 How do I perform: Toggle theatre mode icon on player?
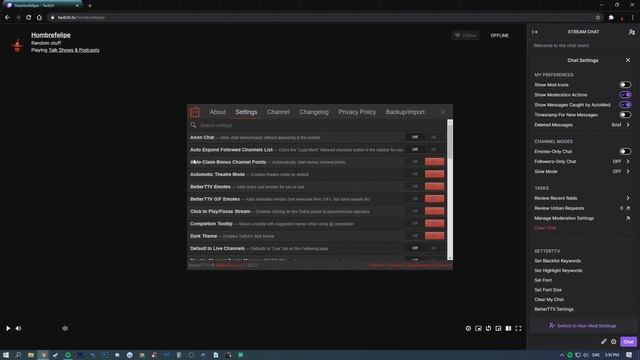click(x=508, y=328)
